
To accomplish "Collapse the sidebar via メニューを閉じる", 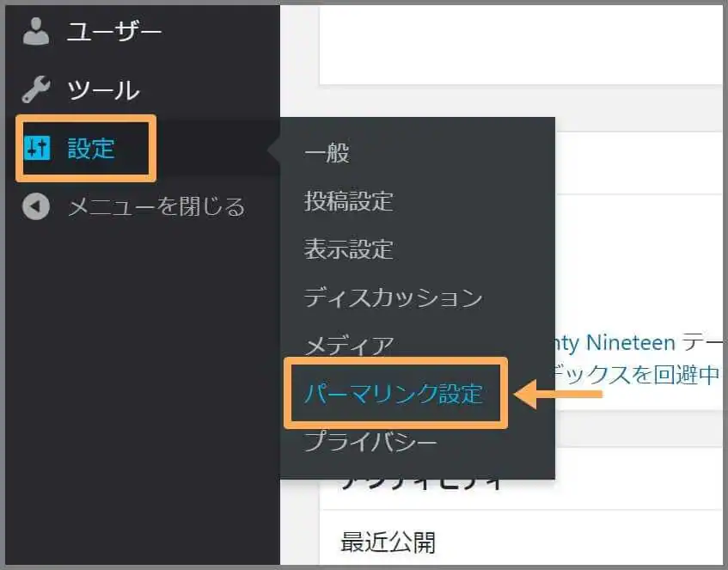I will point(156,206).
